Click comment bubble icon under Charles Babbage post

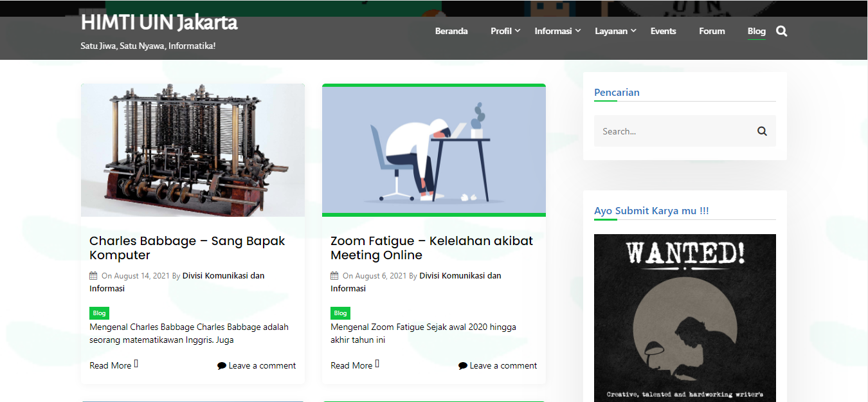[x=222, y=366]
